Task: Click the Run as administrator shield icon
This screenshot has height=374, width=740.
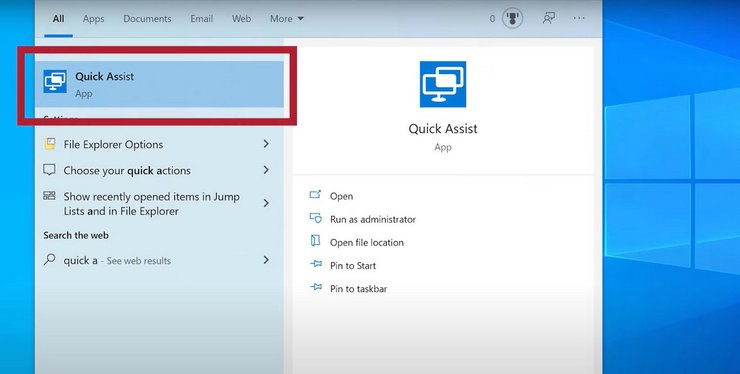Action: pyautogui.click(x=315, y=218)
